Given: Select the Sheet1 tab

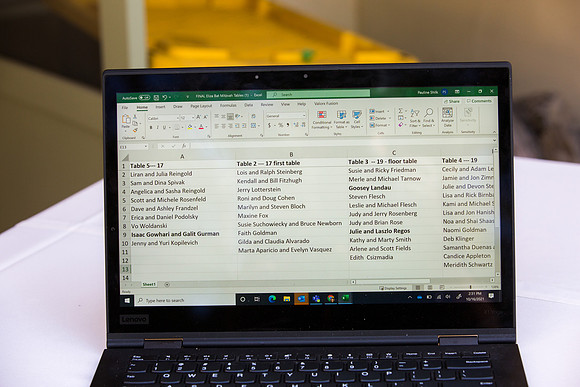Looking at the screenshot, I should point(149,284).
